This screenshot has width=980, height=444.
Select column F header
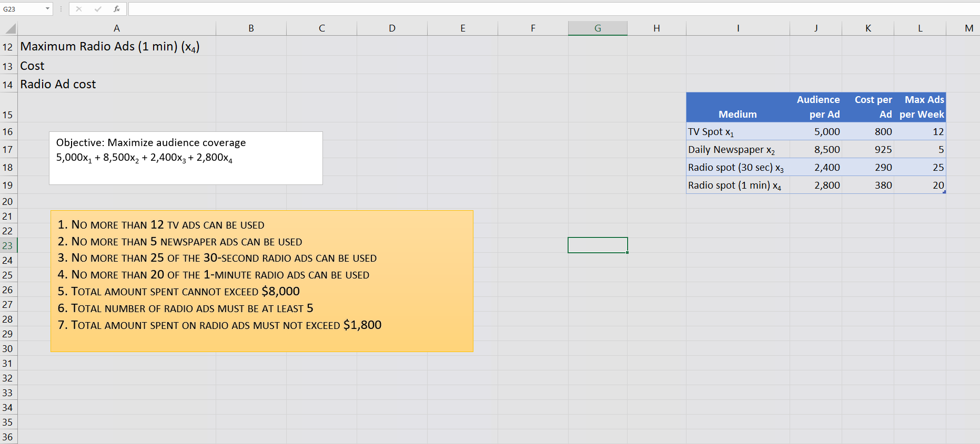tap(533, 28)
